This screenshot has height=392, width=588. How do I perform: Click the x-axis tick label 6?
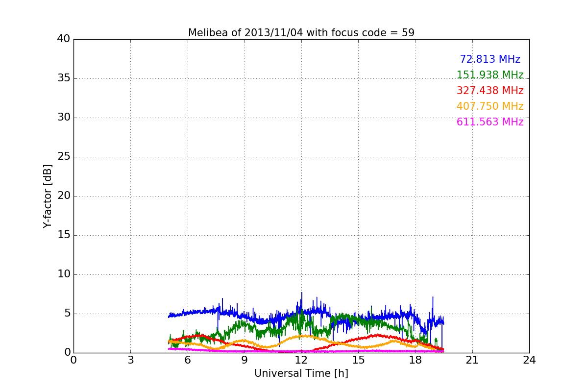tap(187, 360)
